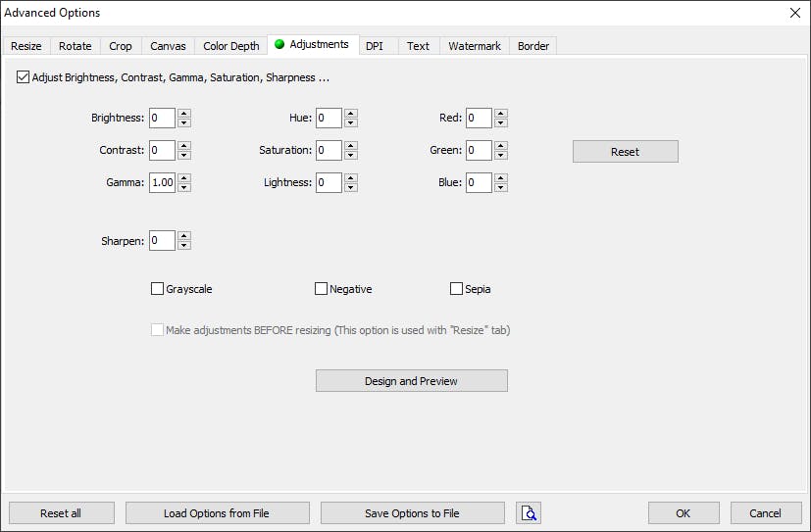
Task: Enable the Sepia effect checkbox
Action: point(456,289)
